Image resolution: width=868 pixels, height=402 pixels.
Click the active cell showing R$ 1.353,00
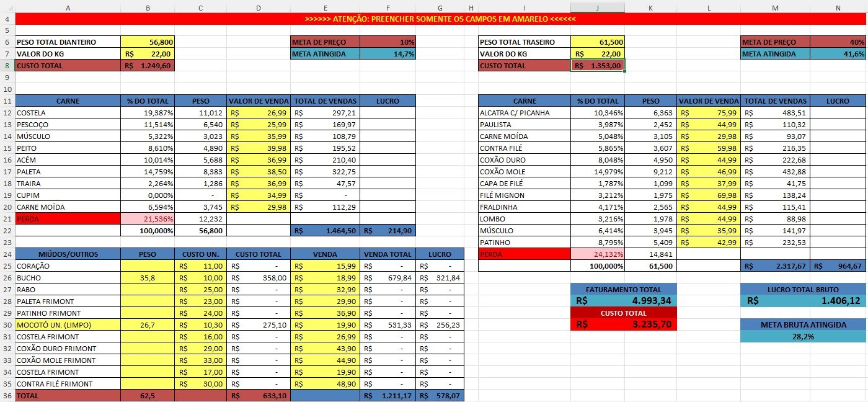tap(597, 66)
